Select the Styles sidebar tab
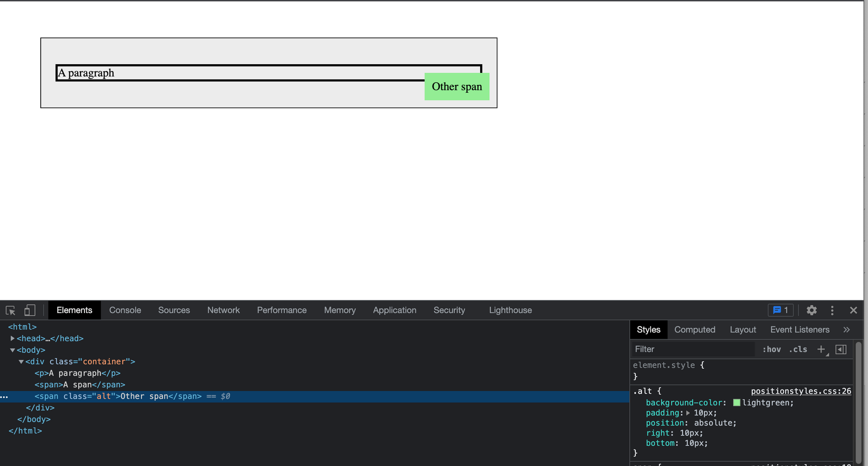The image size is (868, 466). coord(648,330)
